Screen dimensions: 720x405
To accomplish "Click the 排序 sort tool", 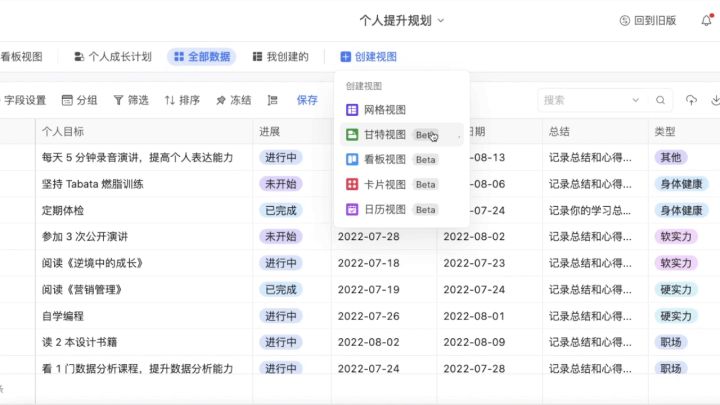I will (182, 100).
